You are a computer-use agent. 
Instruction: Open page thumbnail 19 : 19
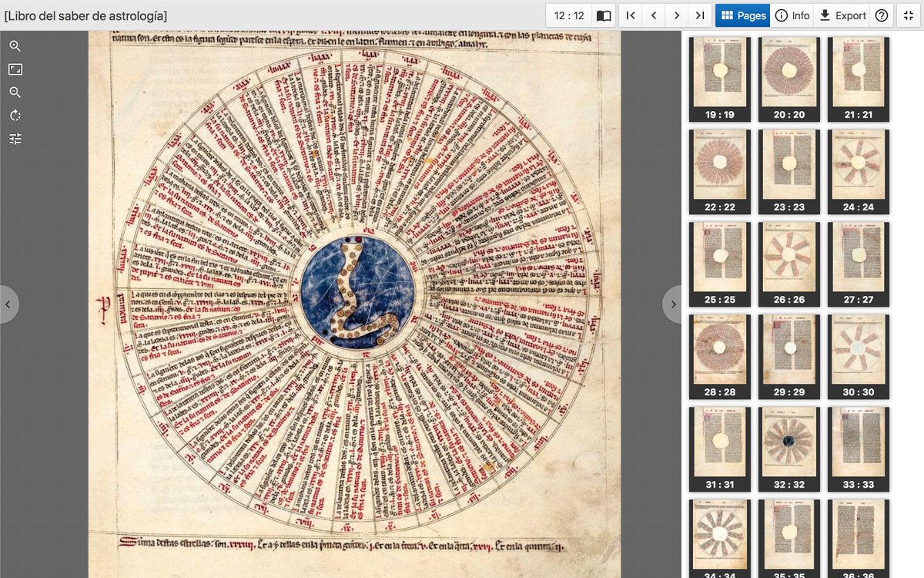pyautogui.click(x=720, y=79)
